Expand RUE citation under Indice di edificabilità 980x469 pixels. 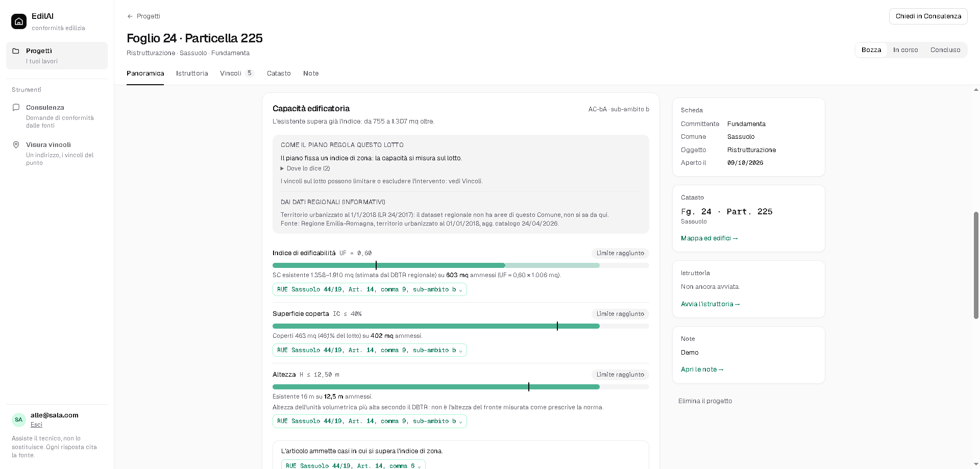[x=370, y=289]
